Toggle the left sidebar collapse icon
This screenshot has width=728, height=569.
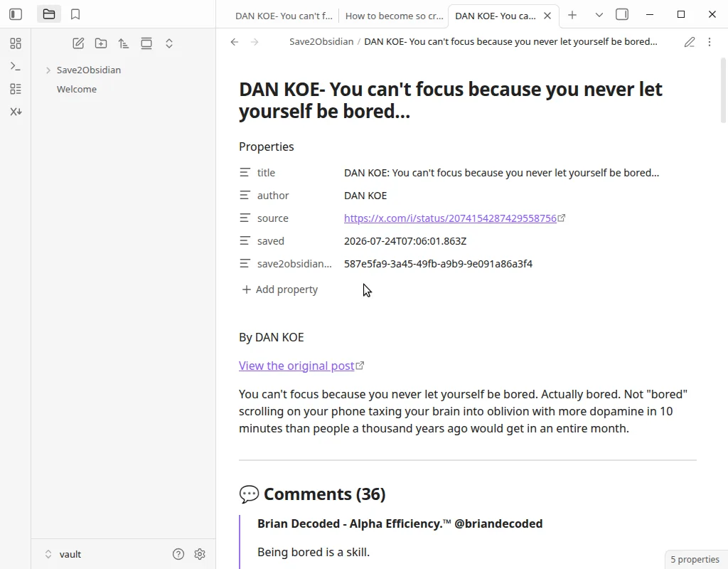click(x=16, y=14)
